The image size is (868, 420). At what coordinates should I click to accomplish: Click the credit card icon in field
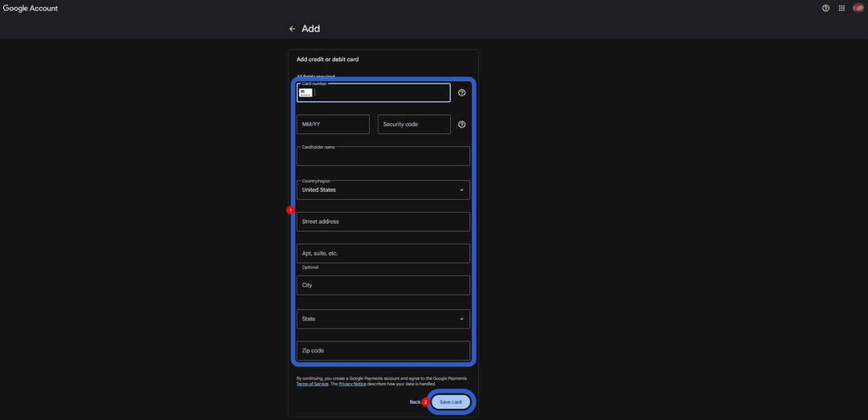click(x=305, y=92)
